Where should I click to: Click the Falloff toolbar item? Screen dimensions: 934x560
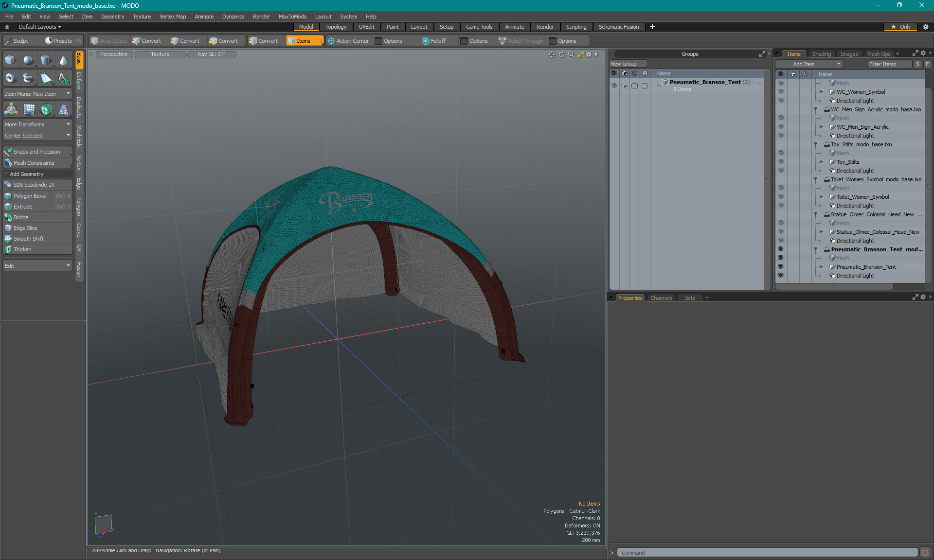click(434, 41)
